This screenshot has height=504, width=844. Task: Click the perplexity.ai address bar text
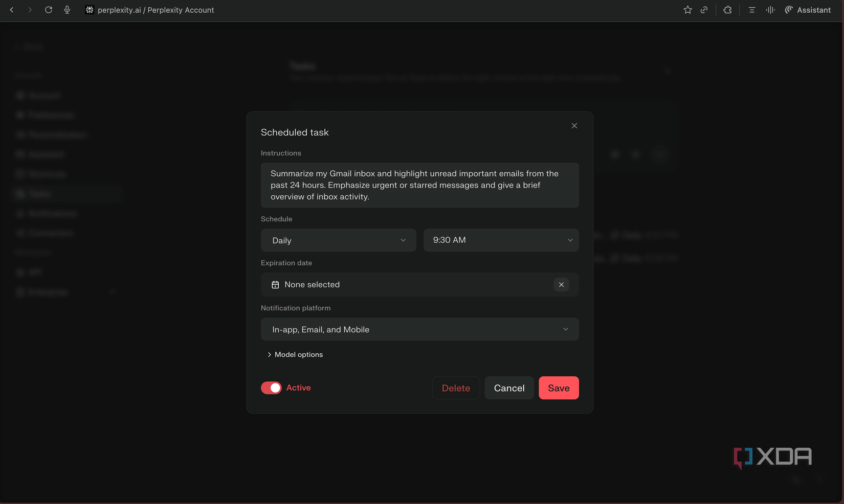click(x=156, y=10)
